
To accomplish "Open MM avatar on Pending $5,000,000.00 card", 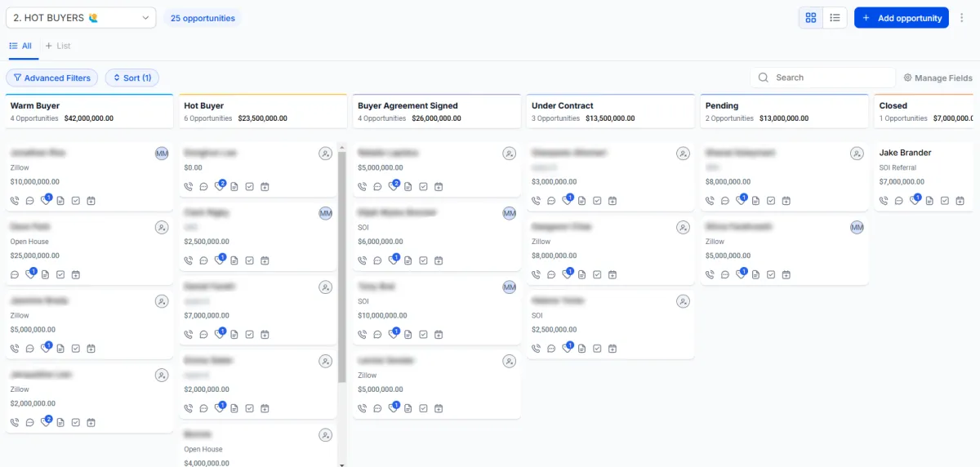I will 857,227.
